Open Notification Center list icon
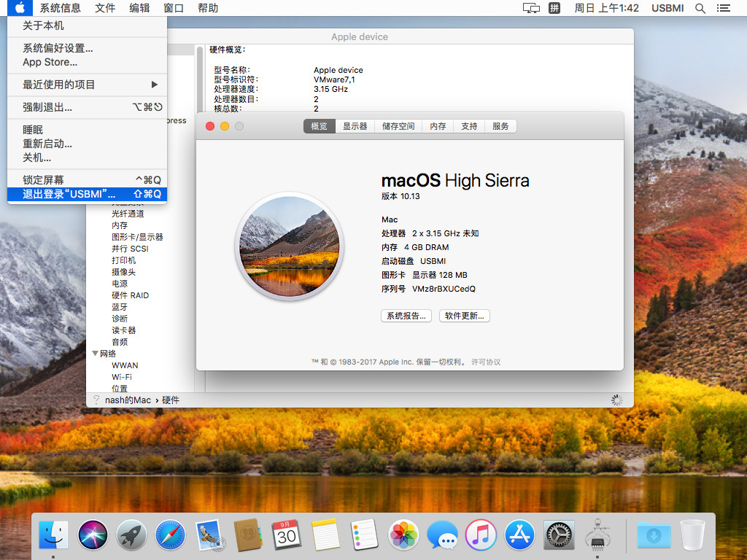This screenshot has width=747, height=560. point(723,8)
